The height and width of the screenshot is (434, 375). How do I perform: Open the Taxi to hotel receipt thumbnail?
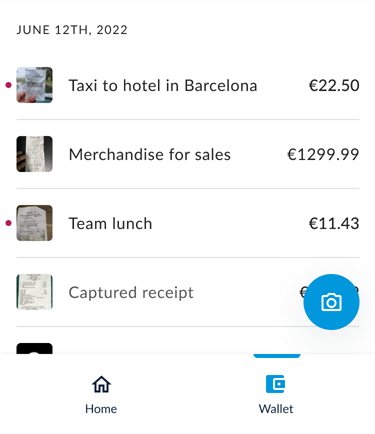pos(35,85)
